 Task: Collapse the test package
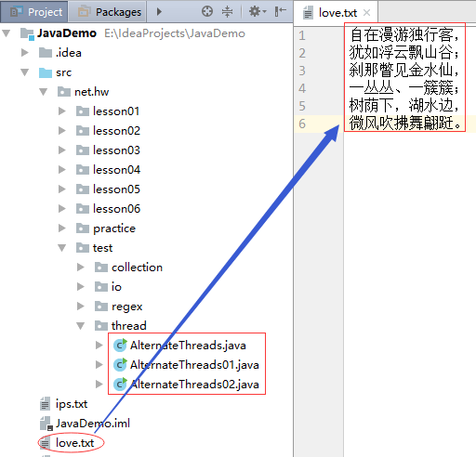(62, 248)
